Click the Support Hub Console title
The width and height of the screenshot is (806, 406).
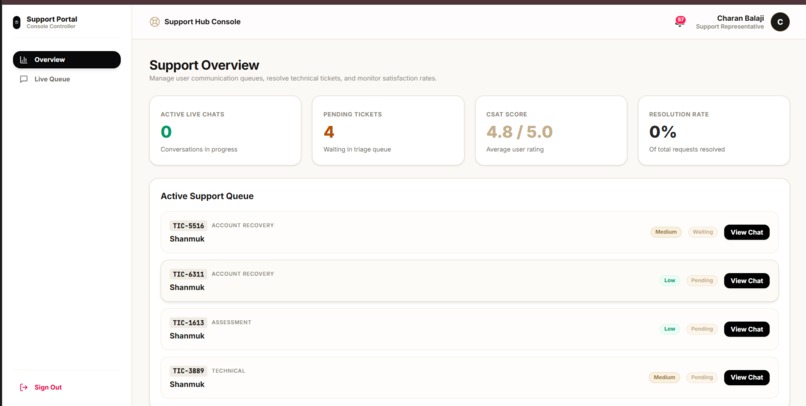pyautogui.click(x=202, y=22)
